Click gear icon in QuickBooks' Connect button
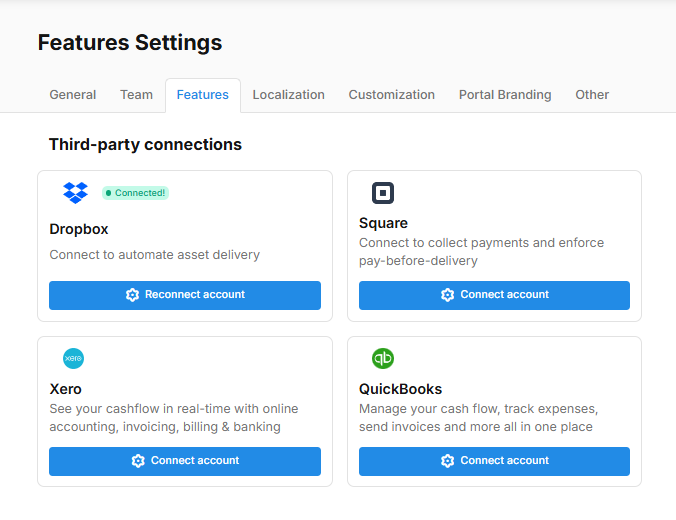This screenshot has width=676, height=520. (448, 461)
